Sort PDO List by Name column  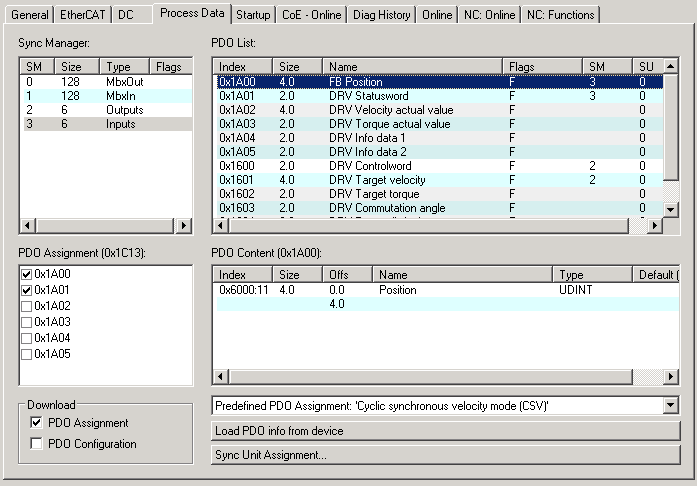(413, 67)
